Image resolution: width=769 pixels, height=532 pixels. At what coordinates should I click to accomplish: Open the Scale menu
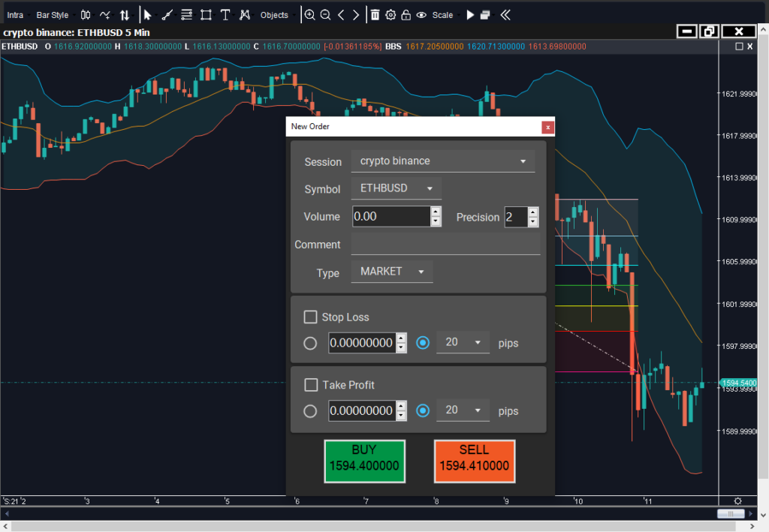pos(442,15)
